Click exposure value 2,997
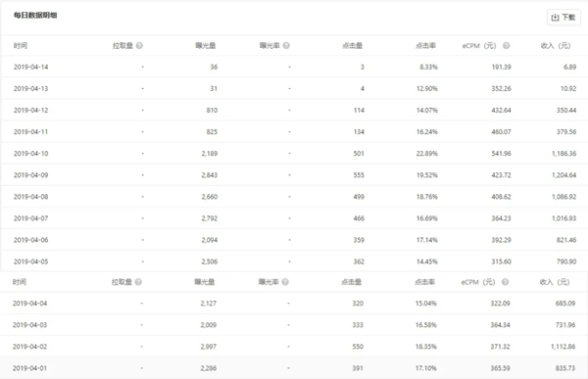Viewport: 588px width, 379px height. [208, 347]
